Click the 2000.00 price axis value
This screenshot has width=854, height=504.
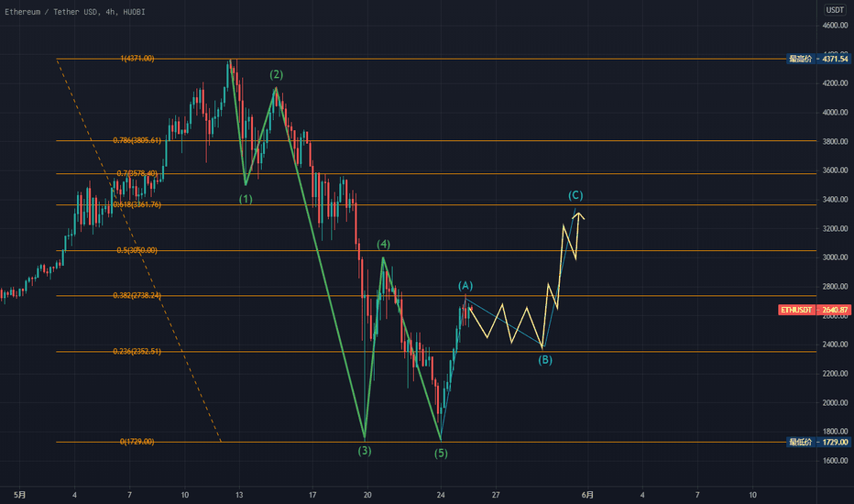coord(835,402)
